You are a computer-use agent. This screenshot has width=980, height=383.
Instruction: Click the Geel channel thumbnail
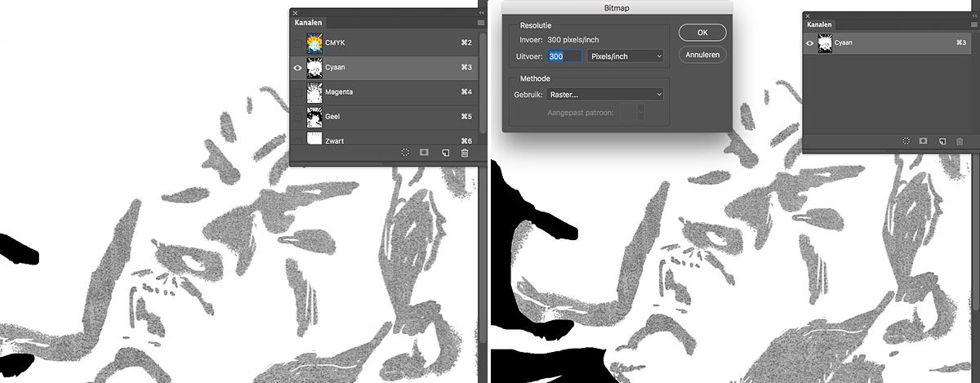click(x=316, y=117)
